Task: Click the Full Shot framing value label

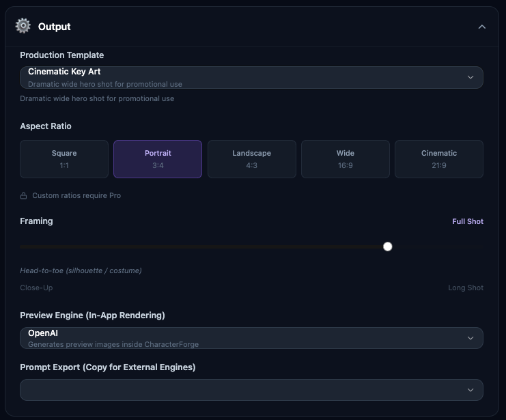Action: pos(468,221)
